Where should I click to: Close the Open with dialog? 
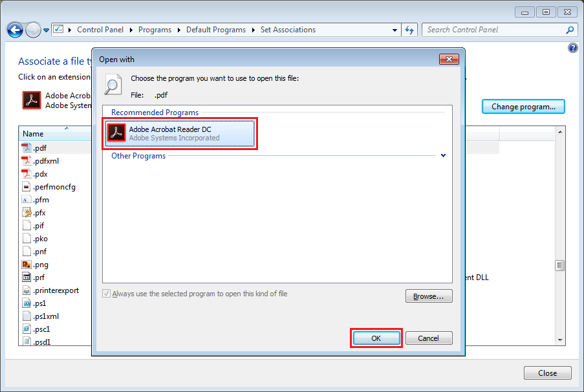[449, 60]
